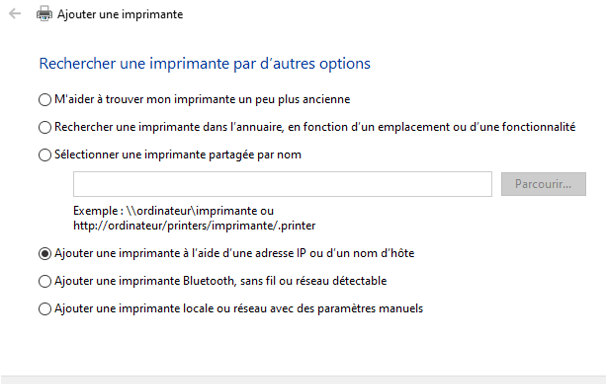
Task: Choose the Bluetooth, wireless printer radio button
Action: pos(45,281)
